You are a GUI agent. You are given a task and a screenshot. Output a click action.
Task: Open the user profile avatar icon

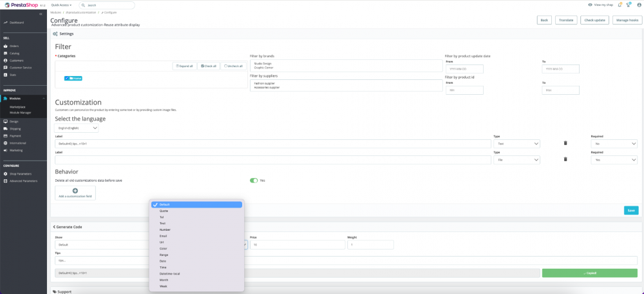tap(638, 5)
